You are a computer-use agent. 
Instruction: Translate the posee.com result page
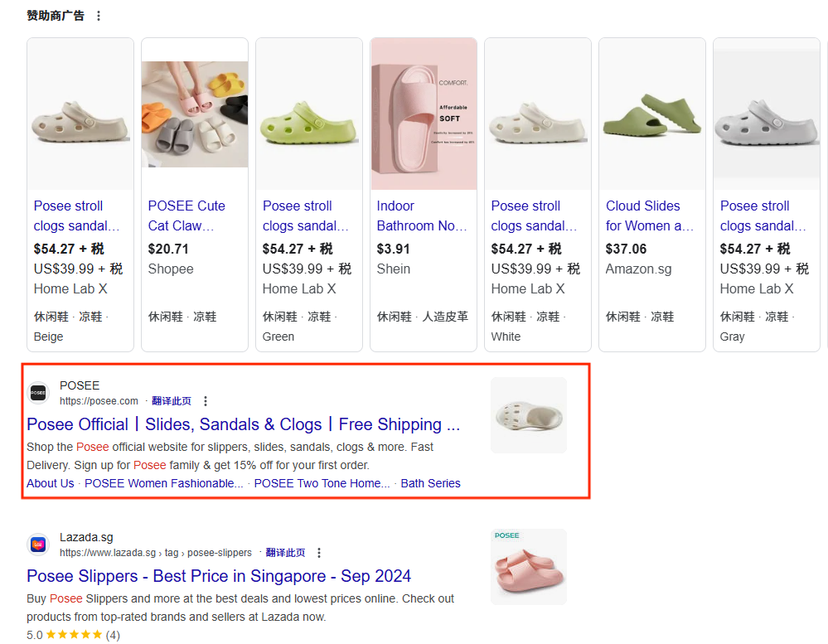pyautogui.click(x=172, y=401)
